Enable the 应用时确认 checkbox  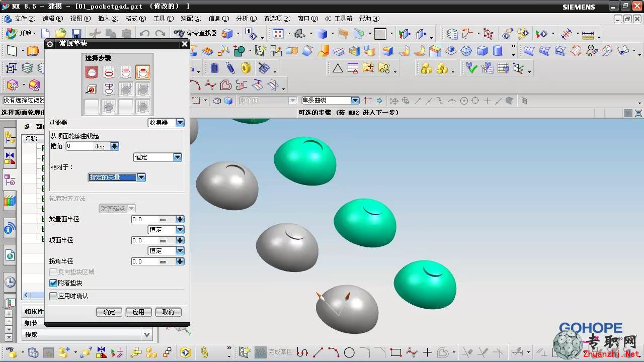(x=53, y=296)
